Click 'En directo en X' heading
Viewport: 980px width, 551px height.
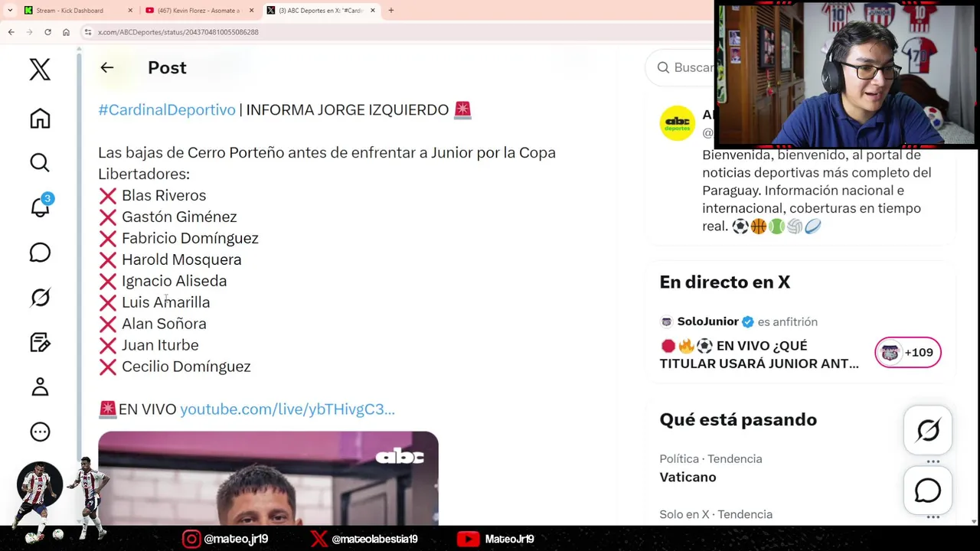724,282
